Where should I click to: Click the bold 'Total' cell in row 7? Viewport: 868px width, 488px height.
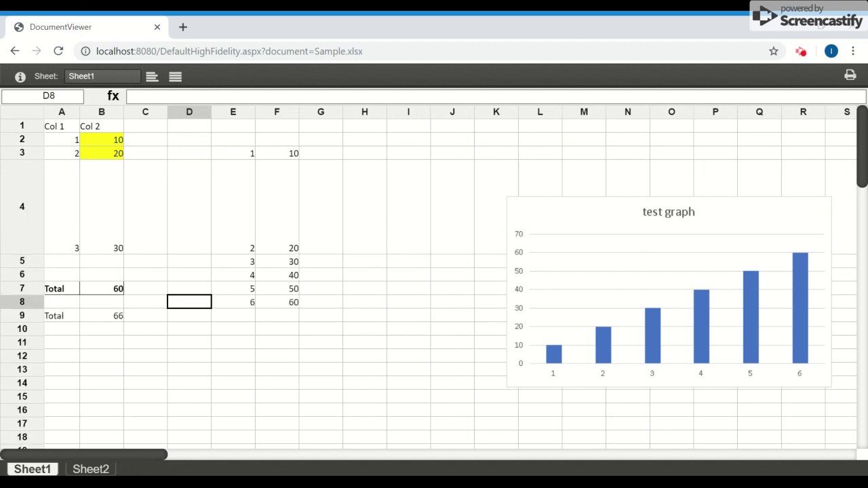click(62, 289)
